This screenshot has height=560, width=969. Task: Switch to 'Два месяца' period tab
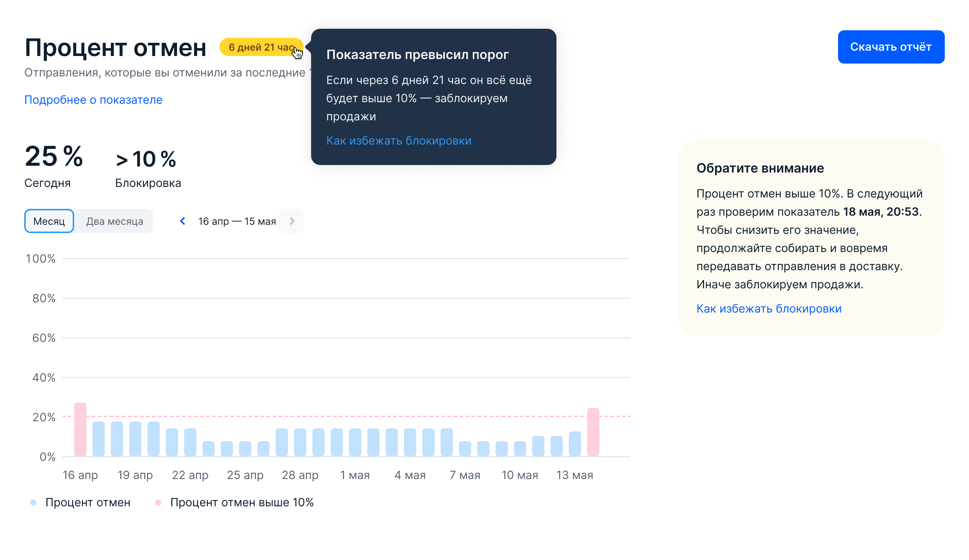(x=114, y=221)
